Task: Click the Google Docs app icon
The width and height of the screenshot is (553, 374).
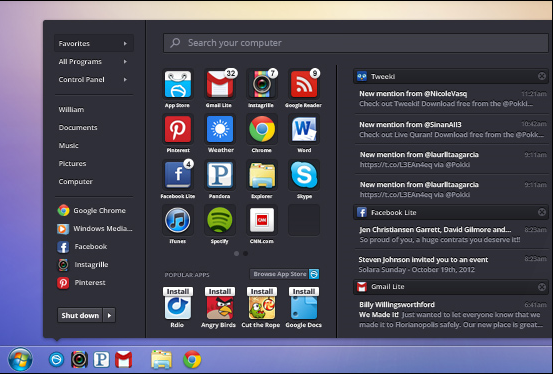Action: (304, 308)
